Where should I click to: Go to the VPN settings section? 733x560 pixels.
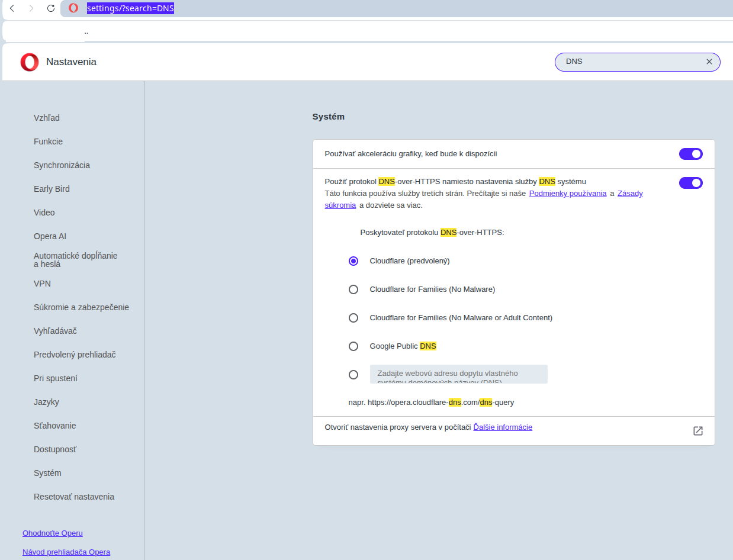[x=42, y=284]
